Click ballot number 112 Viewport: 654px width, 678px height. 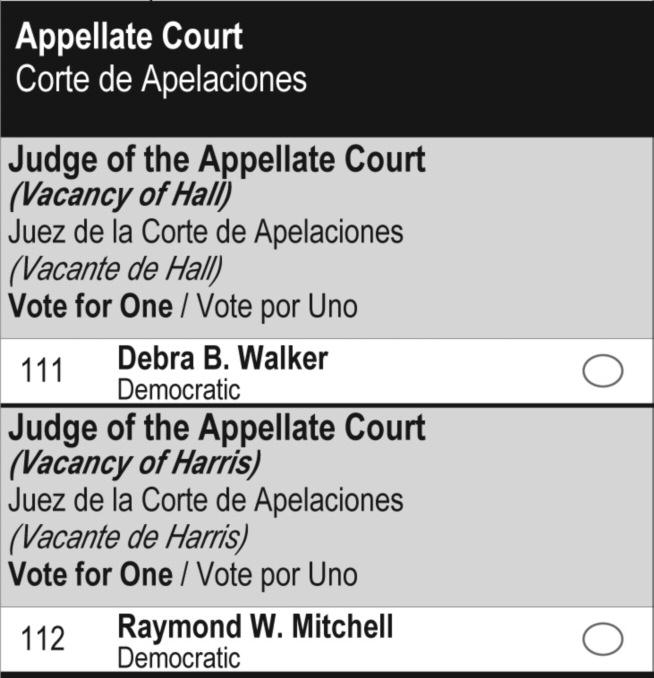pyautogui.click(x=42, y=640)
